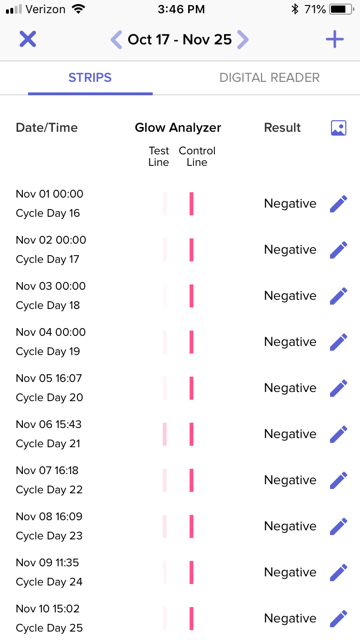
Task: Edit the Nov 06 Cycle Day 21 entry
Action: click(x=338, y=434)
